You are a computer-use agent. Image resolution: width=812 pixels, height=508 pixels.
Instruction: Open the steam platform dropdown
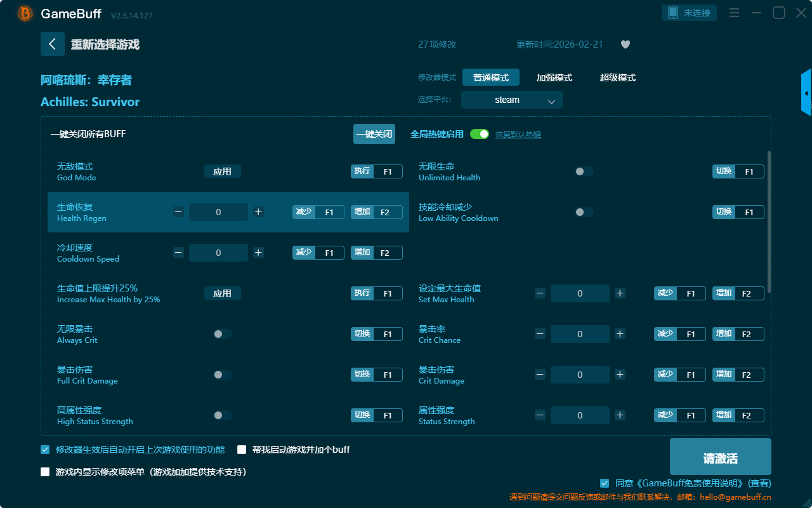click(511, 100)
